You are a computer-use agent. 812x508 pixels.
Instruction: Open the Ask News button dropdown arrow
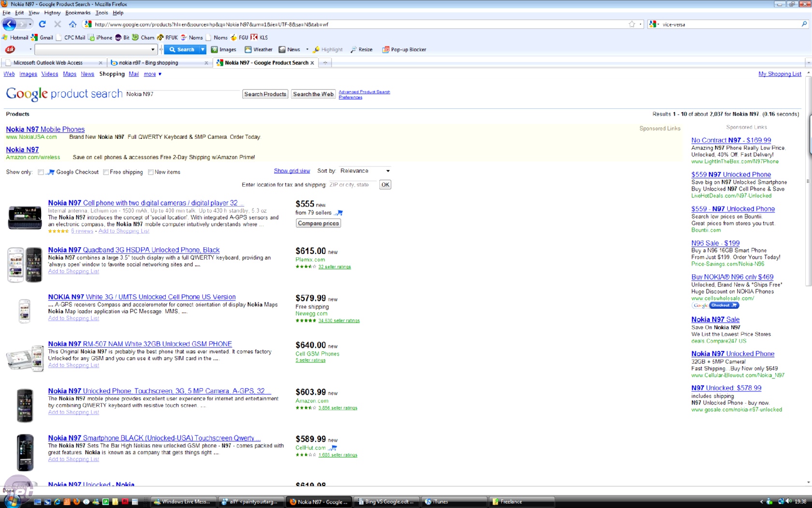[x=307, y=49]
